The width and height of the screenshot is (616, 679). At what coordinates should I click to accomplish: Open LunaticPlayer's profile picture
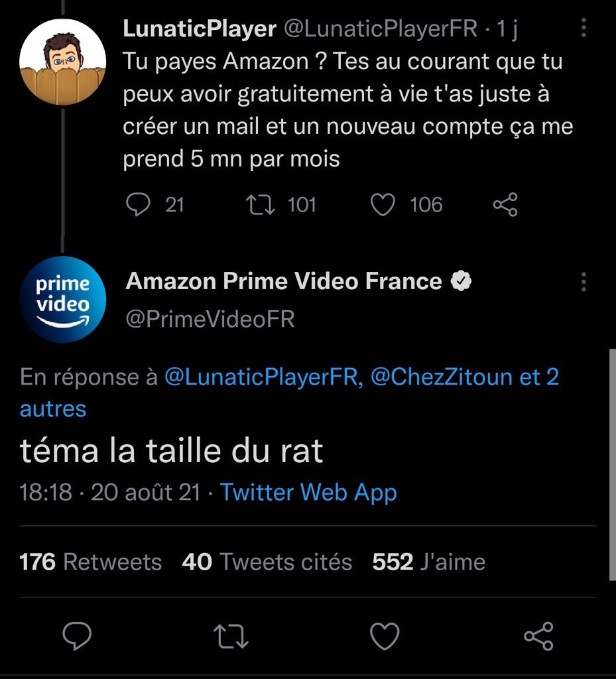[62, 62]
